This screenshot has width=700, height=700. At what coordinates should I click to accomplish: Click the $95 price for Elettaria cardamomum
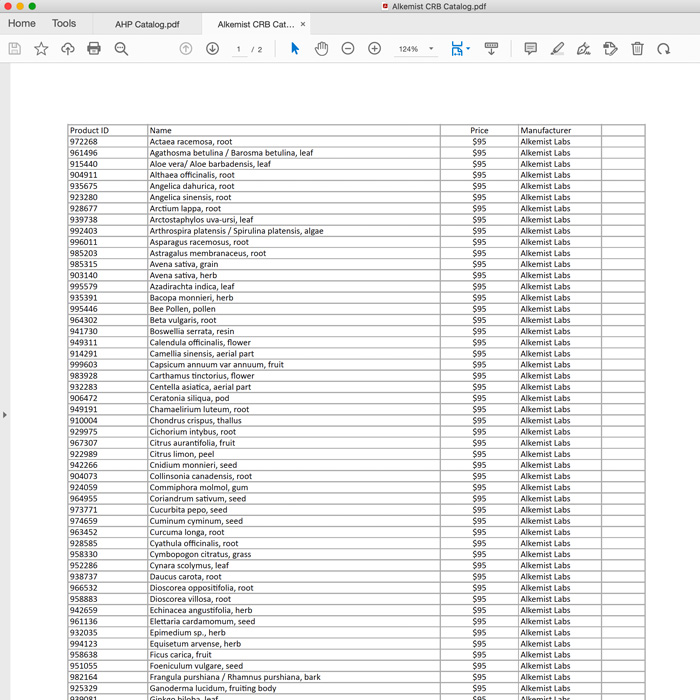479,621
